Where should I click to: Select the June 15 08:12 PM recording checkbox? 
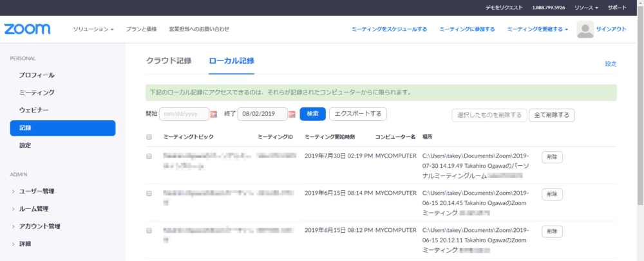point(149,230)
